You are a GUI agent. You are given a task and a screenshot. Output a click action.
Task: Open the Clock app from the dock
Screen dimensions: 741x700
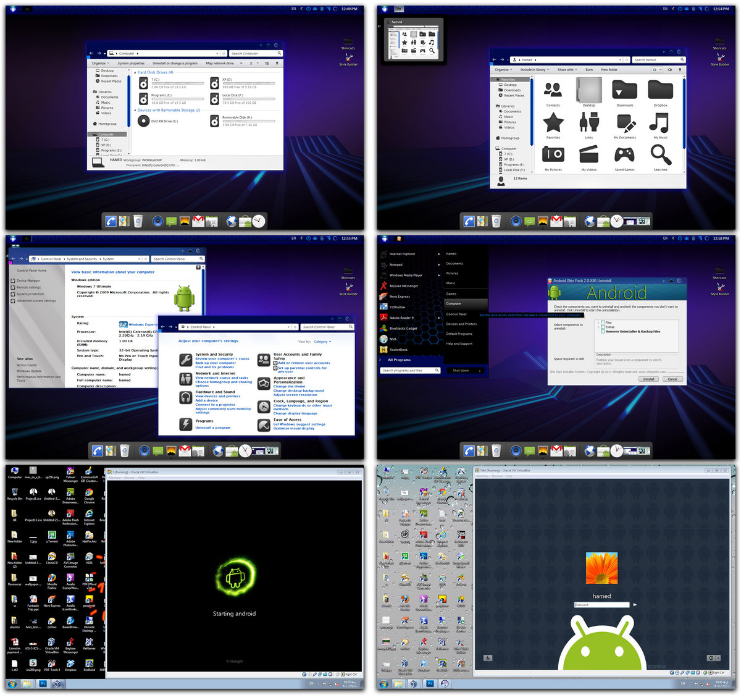click(259, 221)
